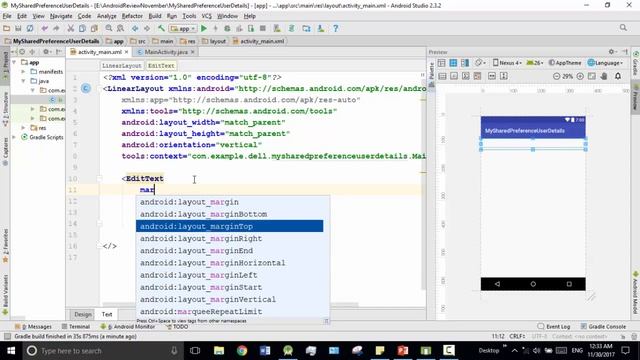Expand the manifests folder arrow
This screenshot has height=360, width=640.
pos(24,71)
